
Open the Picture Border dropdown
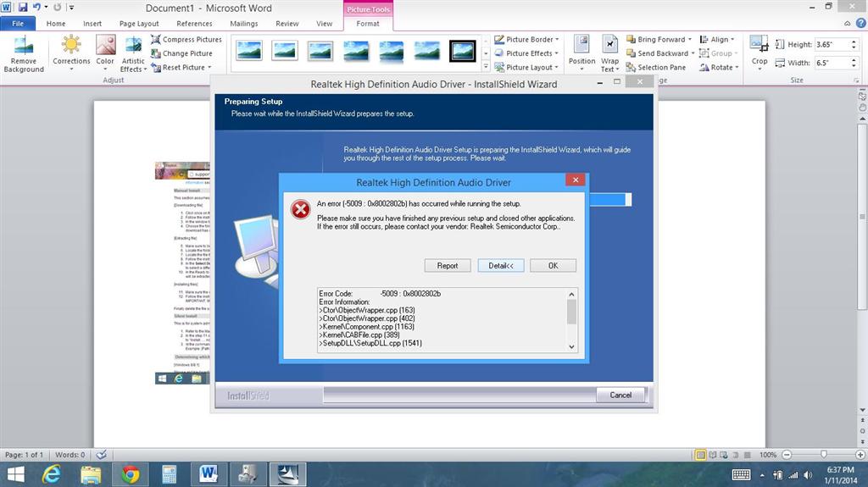[526, 39]
